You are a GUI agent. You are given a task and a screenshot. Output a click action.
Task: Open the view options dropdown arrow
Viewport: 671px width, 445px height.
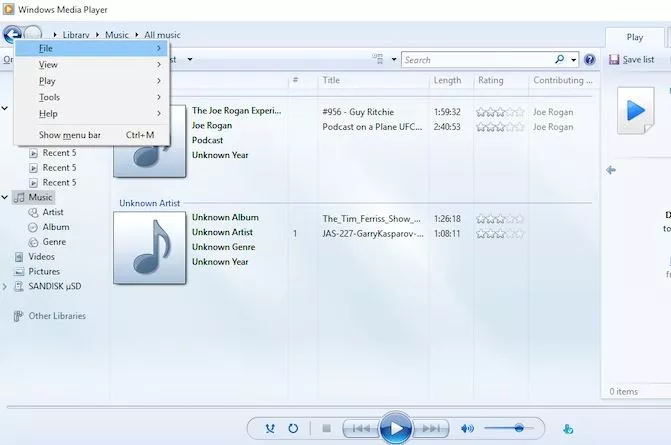(394, 59)
